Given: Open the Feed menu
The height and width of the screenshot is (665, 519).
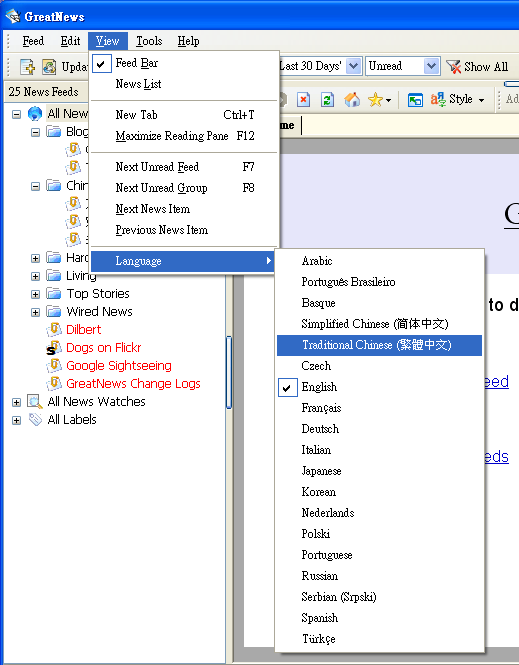Looking at the screenshot, I should coord(33,41).
